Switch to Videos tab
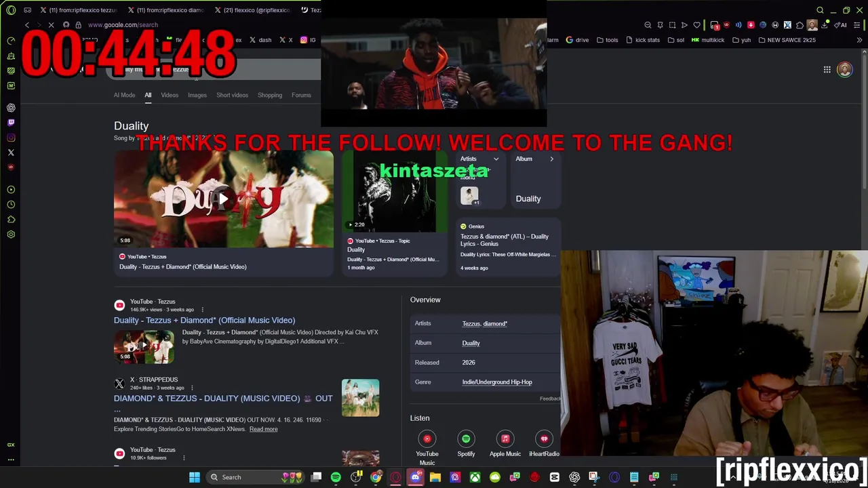The width and height of the screenshot is (868, 488). point(170,95)
